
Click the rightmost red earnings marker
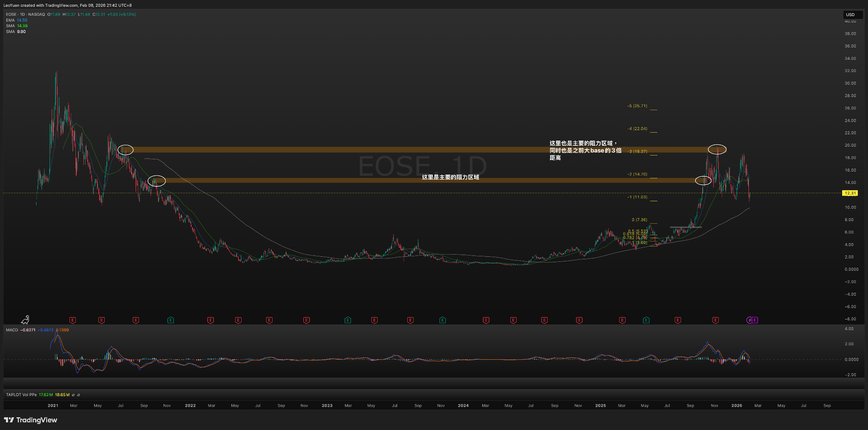[x=715, y=320]
